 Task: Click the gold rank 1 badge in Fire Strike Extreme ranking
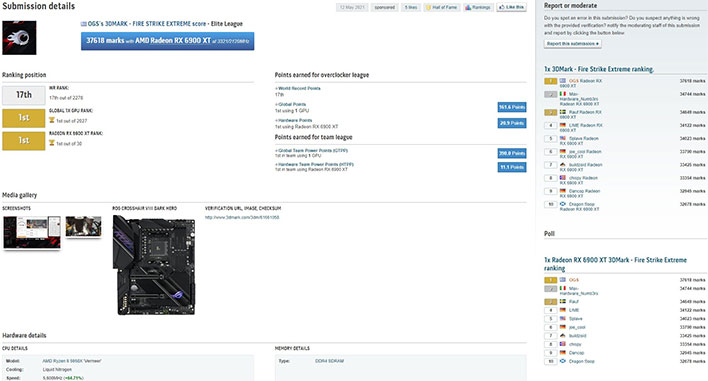[550, 81]
